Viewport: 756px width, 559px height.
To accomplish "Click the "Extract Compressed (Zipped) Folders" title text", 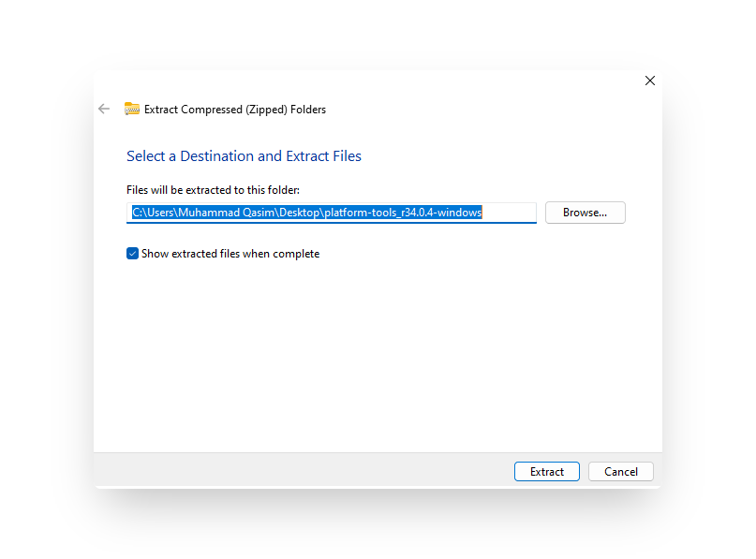I will (x=235, y=110).
